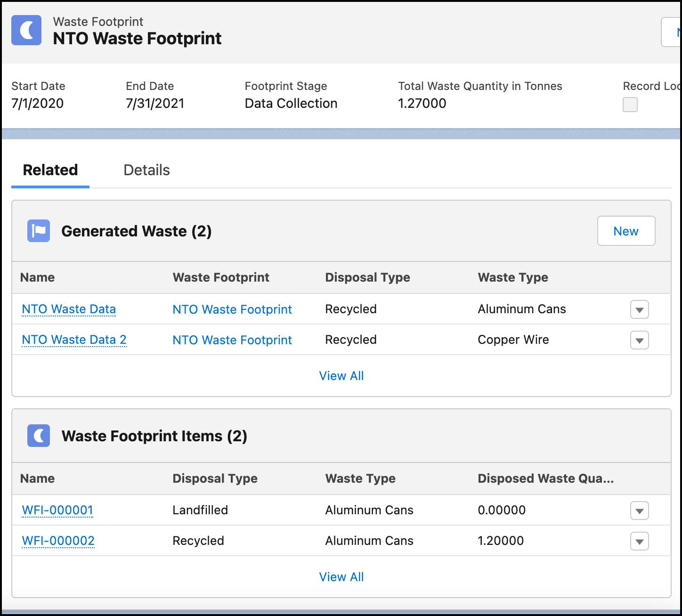Open the NTO Waste Data record
This screenshot has height=616, width=682.
69,309
